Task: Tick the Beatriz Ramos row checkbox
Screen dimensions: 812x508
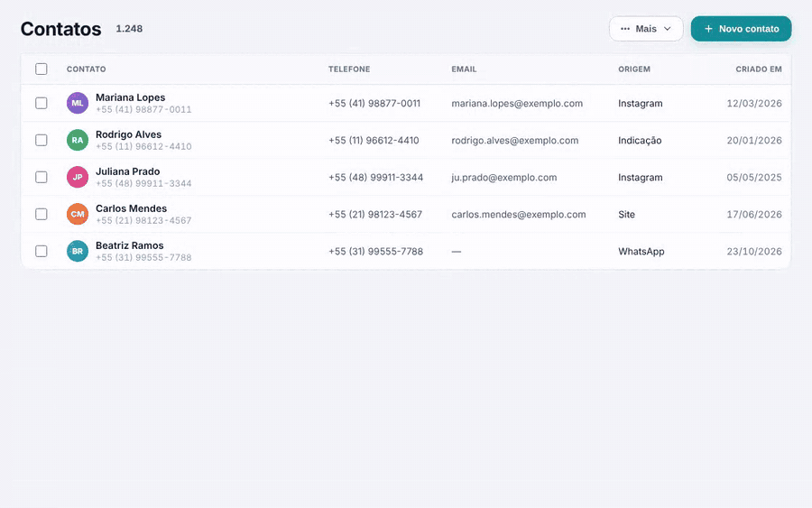Action: [x=42, y=251]
